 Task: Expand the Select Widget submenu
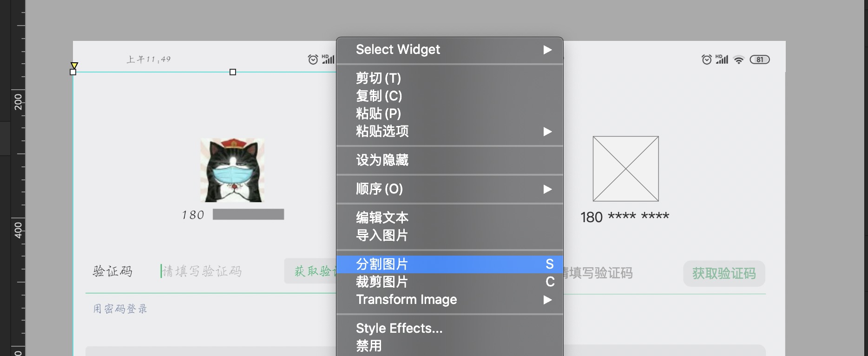[449, 50]
